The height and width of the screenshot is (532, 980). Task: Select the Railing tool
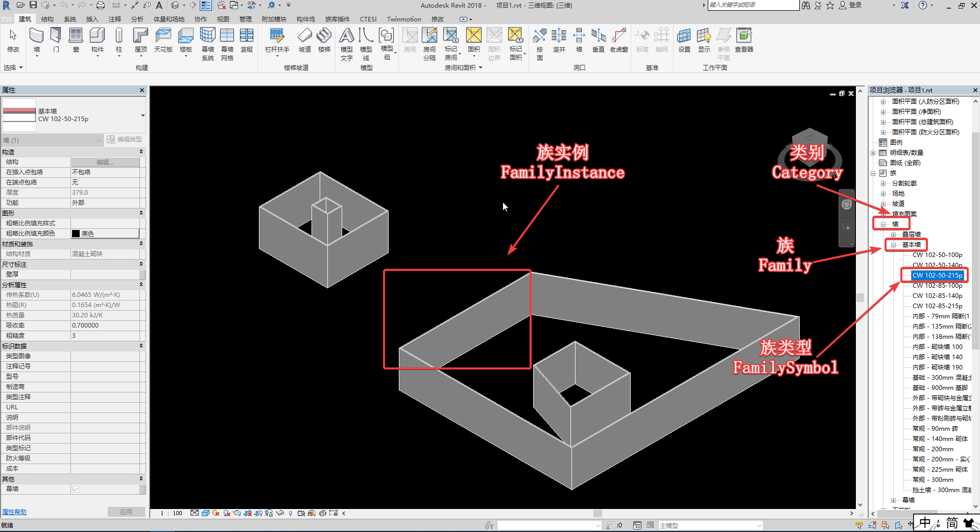277,41
